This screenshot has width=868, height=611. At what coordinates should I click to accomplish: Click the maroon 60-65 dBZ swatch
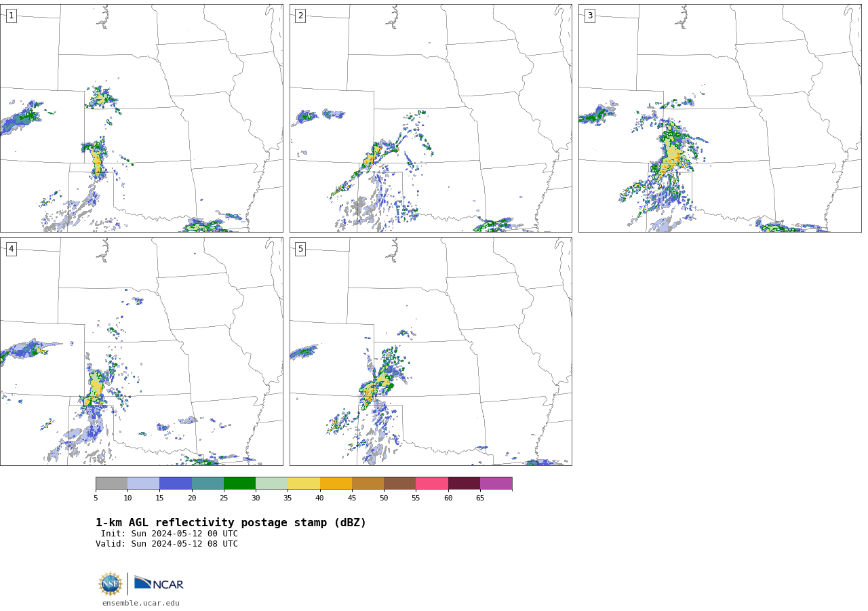tap(464, 483)
